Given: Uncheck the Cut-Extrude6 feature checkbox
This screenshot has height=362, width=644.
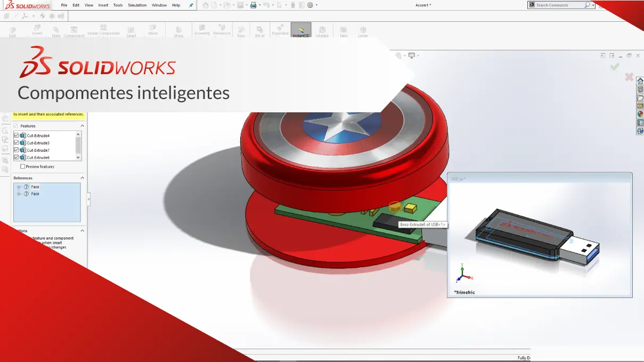Looking at the screenshot, I should [16, 158].
